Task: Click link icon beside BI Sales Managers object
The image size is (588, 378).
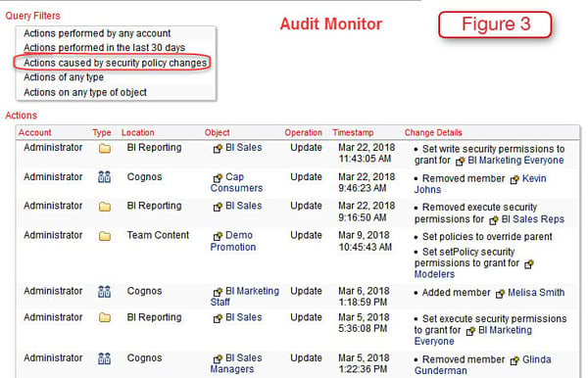Action: pos(218,359)
